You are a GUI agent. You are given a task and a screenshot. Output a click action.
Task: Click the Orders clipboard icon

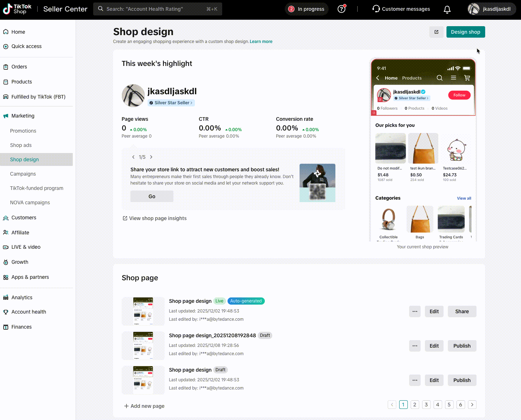coord(6,67)
